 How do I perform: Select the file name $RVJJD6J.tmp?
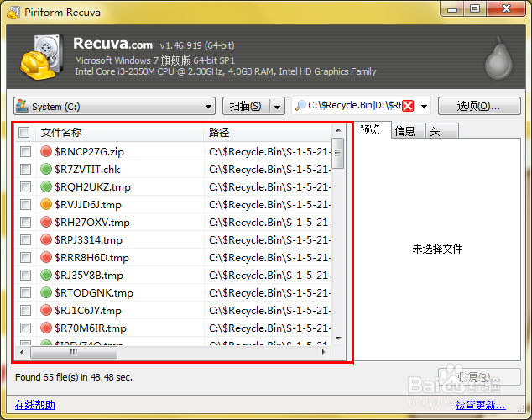[x=88, y=204]
